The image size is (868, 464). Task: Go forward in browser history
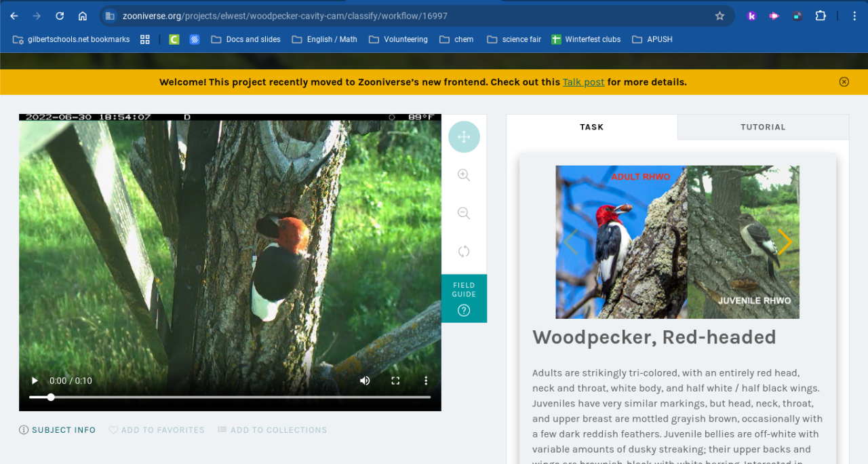click(x=37, y=16)
